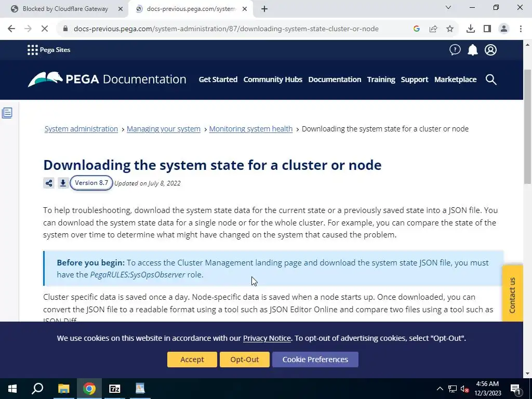This screenshot has height=399, width=532.
Task: Open Support menu
Action: [x=414, y=79]
